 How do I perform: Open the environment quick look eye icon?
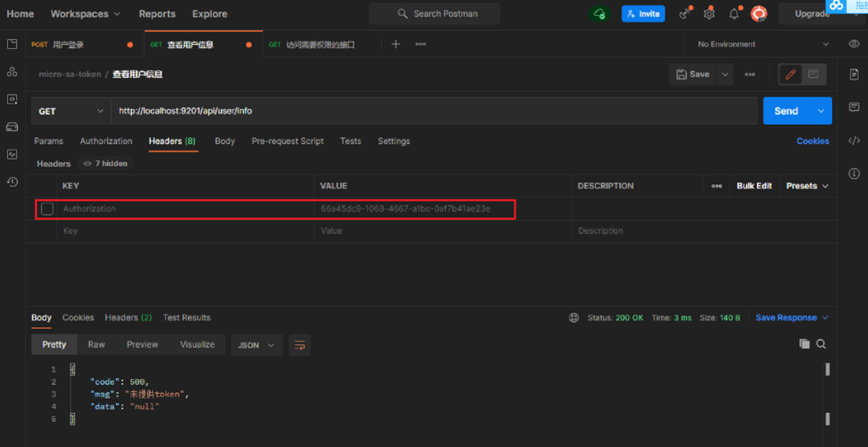(x=854, y=44)
